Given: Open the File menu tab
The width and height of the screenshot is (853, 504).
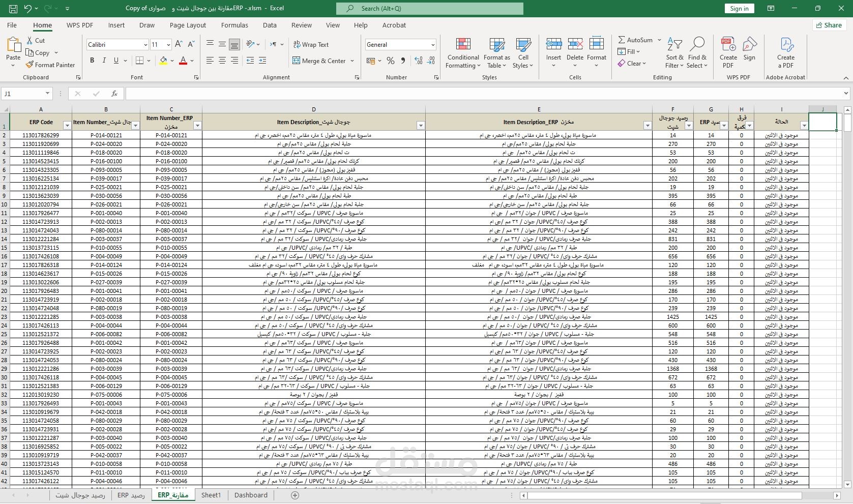Looking at the screenshot, I should (x=12, y=25).
